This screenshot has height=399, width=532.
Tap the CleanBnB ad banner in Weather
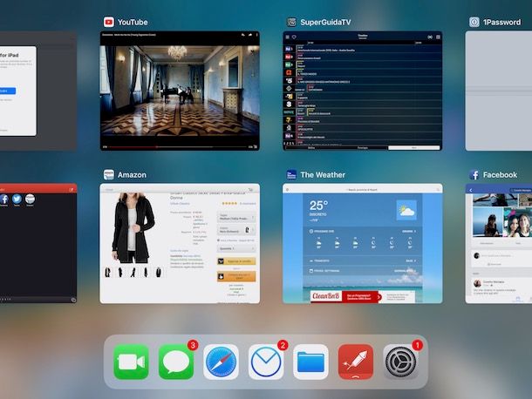(363, 296)
